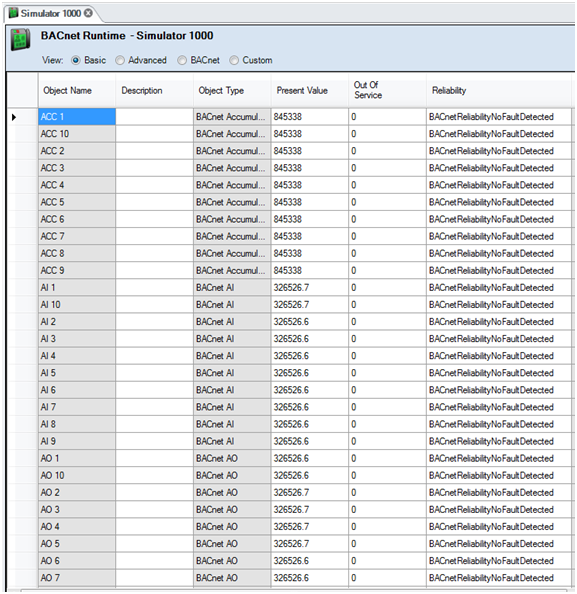
Task: Close the Simulator 1000 tab
Action: click(88, 13)
